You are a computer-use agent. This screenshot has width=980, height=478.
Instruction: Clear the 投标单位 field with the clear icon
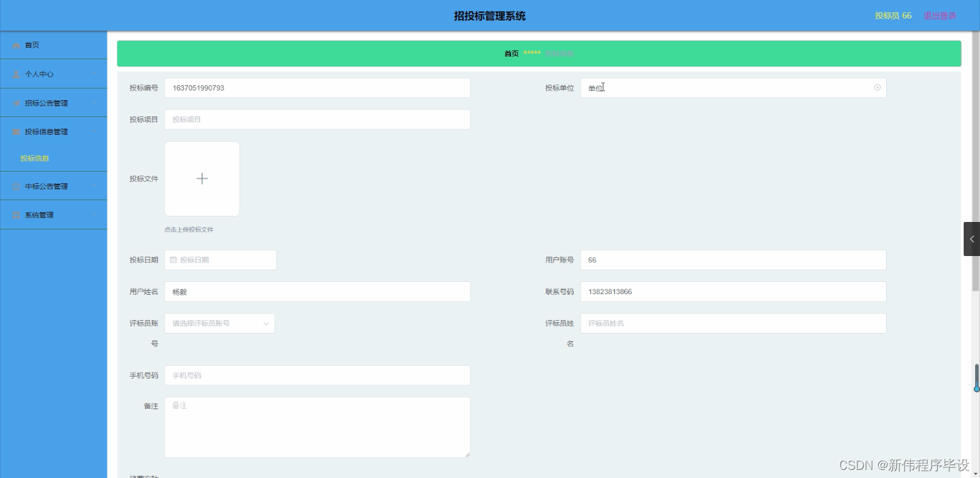(x=877, y=87)
